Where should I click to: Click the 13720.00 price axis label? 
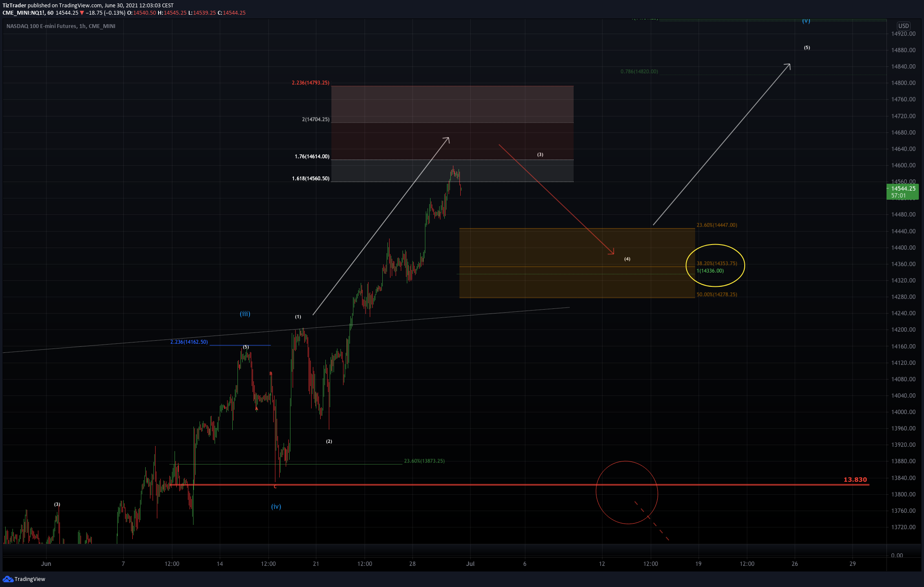pyautogui.click(x=903, y=527)
